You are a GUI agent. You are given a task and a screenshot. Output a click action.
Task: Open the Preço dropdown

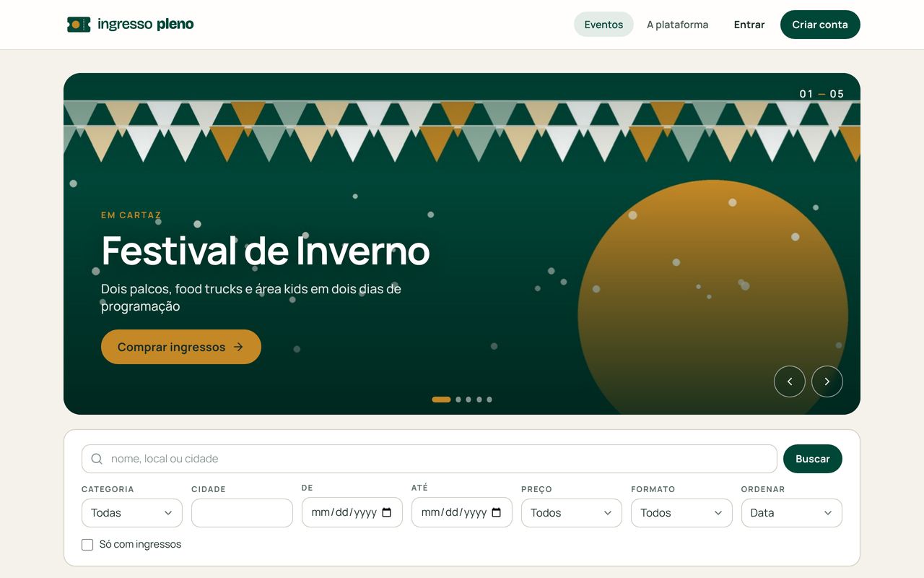[x=572, y=513]
